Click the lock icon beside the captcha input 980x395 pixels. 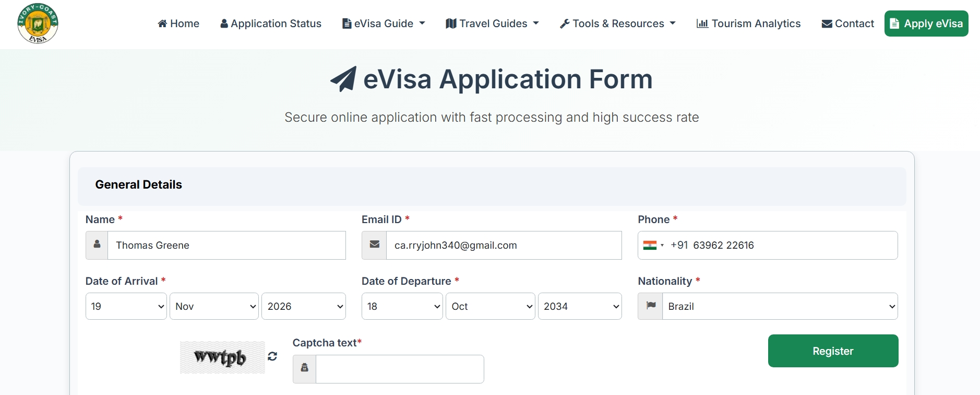pyautogui.click(x=305, y=368)
